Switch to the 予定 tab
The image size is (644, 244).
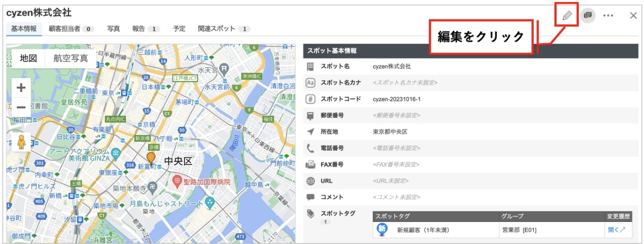click(x=179, y=29)
